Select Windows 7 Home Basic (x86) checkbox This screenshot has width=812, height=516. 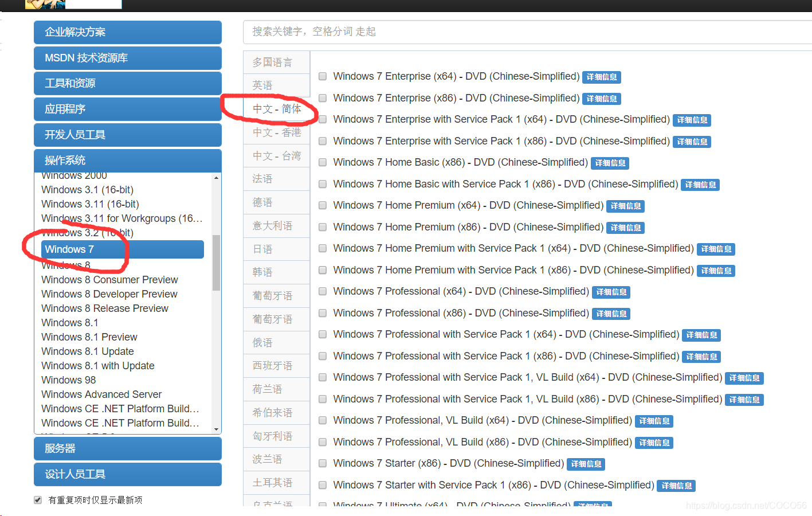pyautogui.click(x=323, y=162)
